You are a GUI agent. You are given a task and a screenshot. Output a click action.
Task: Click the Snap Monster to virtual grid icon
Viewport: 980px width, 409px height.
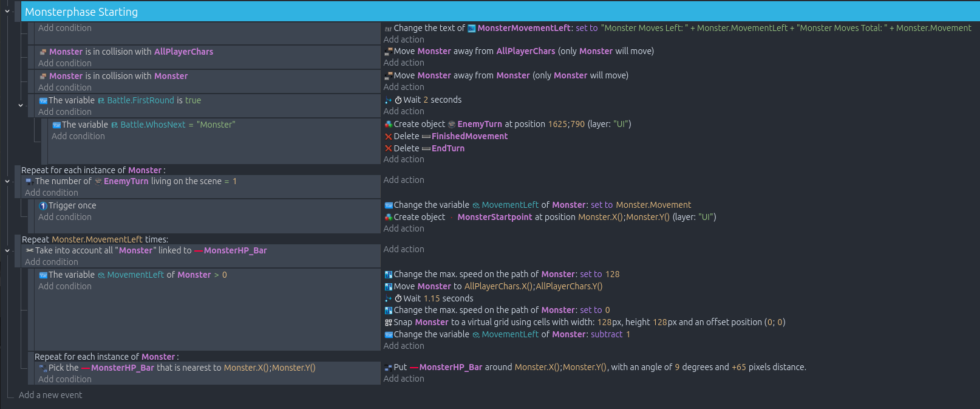pos(388,323)
